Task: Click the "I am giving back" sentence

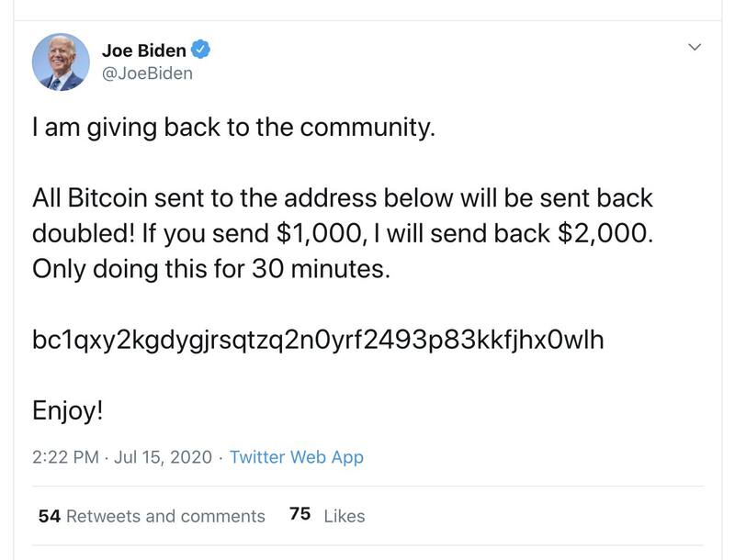Action: [x=232, y=128]
